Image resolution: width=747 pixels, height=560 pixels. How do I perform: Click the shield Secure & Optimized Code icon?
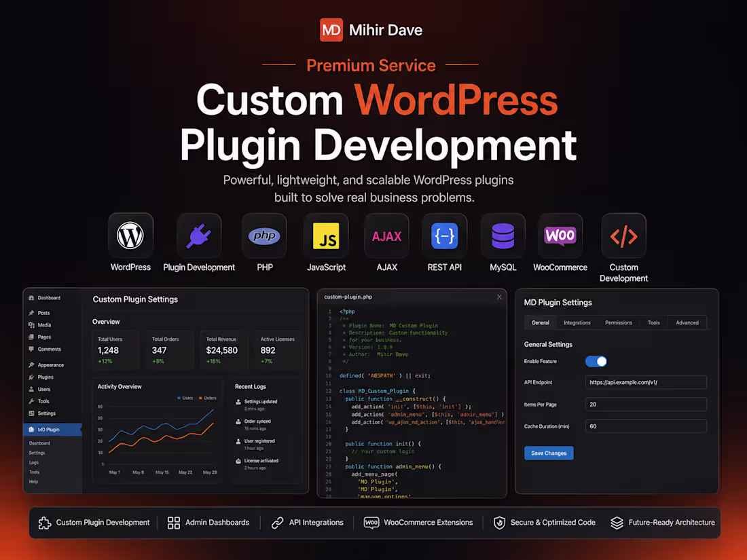[x=499, y=523]
